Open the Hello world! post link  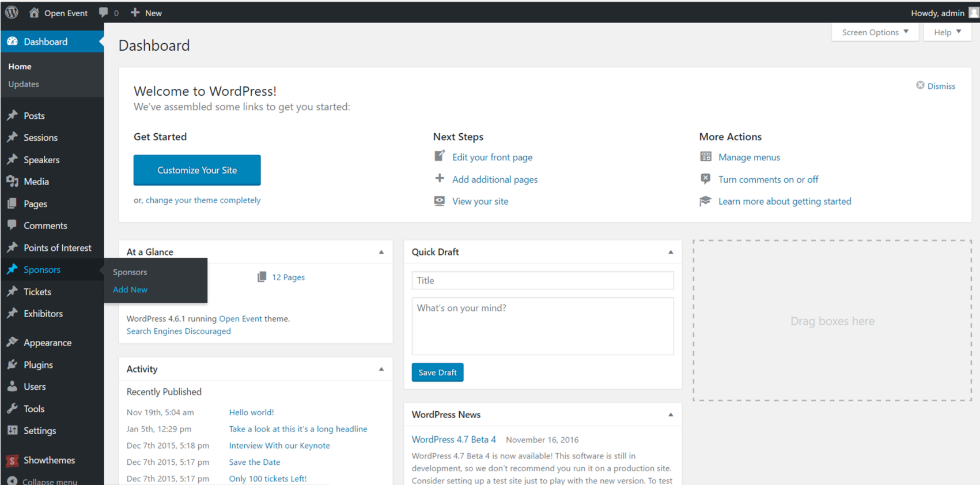[251, 412]
